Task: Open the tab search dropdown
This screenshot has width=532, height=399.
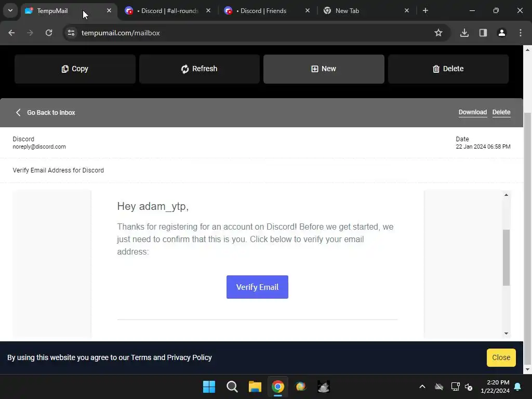Action: pyautogui.click(x=10, y=10)
